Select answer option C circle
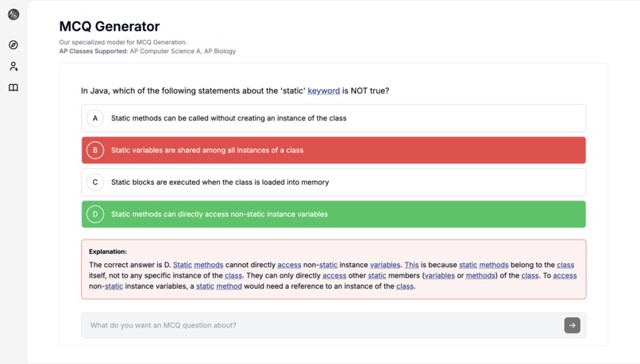Image resolution: width=640 pixels, height=364 pixels. pyautogui.click(x=95, y=182)
